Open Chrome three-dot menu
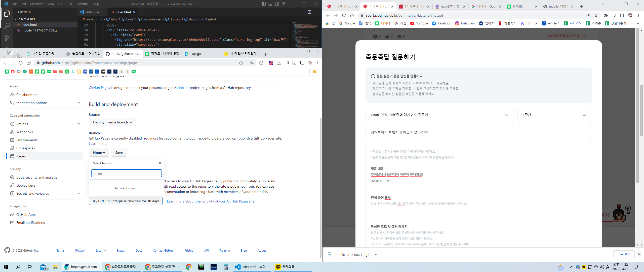The image size is (644, 272). pyautogui.click(x=638, y=15)
